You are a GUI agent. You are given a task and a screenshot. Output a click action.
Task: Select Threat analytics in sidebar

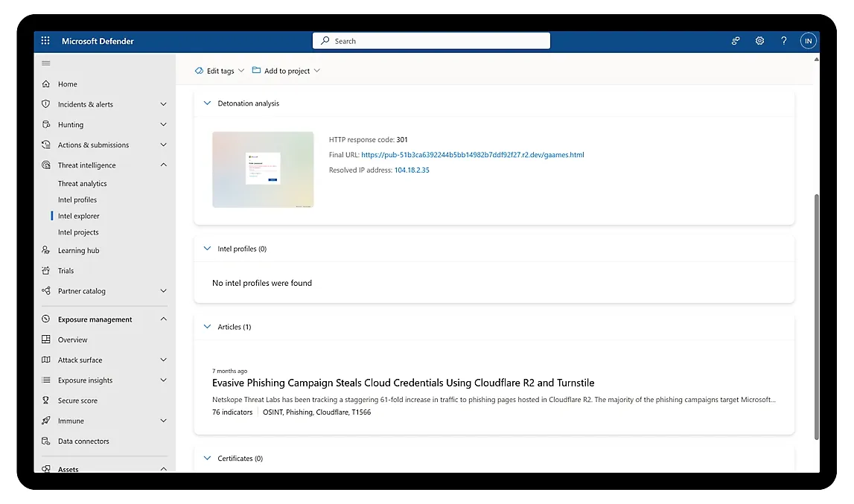82,183
